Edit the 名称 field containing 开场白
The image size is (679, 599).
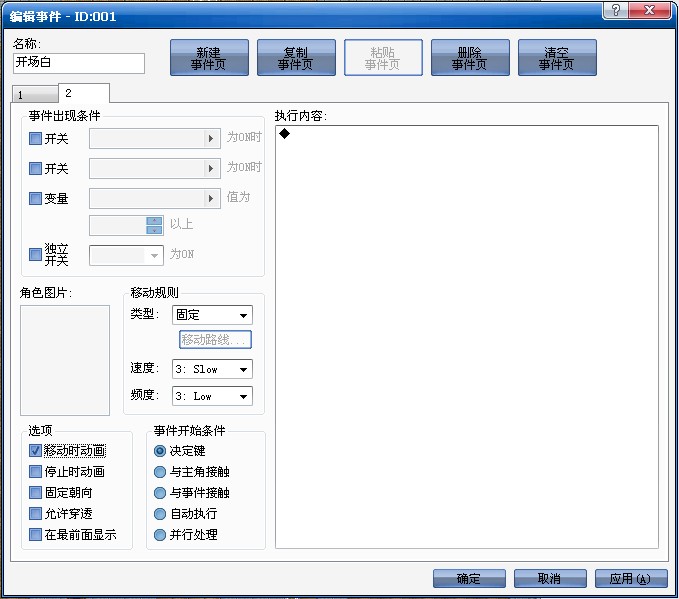[79, 63]
